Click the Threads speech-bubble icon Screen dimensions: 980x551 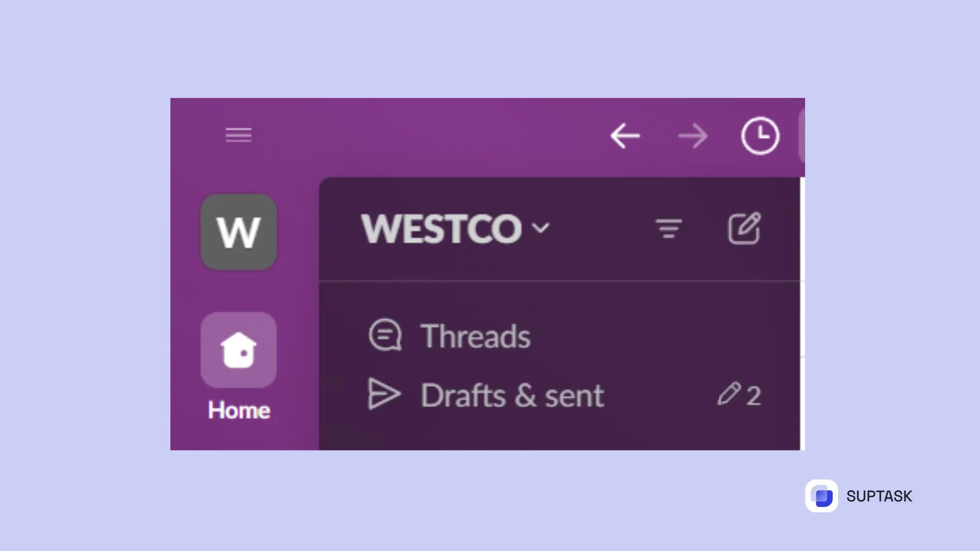coord(385,335)
